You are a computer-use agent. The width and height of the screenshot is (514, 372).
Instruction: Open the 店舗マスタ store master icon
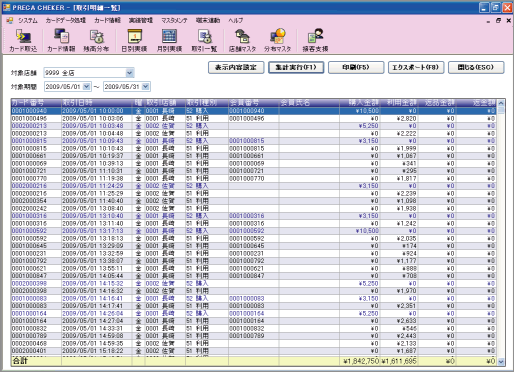[242, 40]
